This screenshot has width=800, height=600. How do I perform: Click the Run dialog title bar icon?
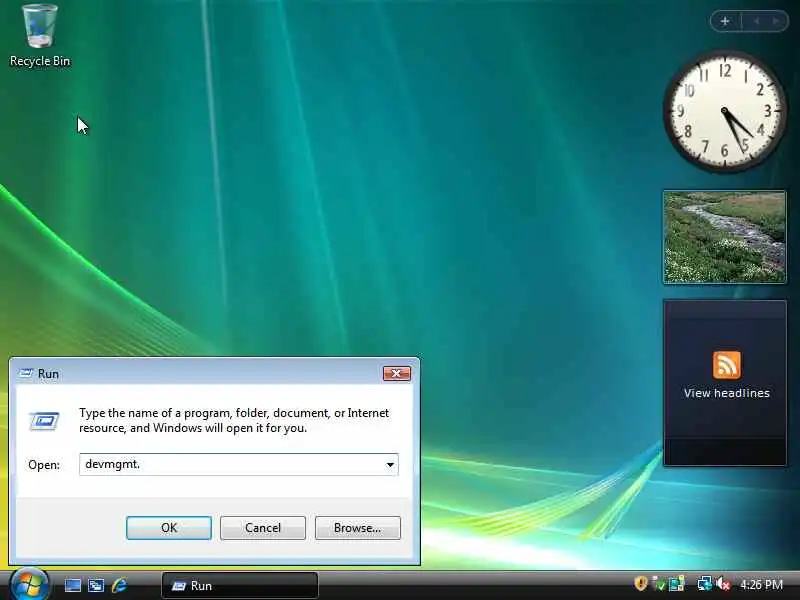point(26,373)
